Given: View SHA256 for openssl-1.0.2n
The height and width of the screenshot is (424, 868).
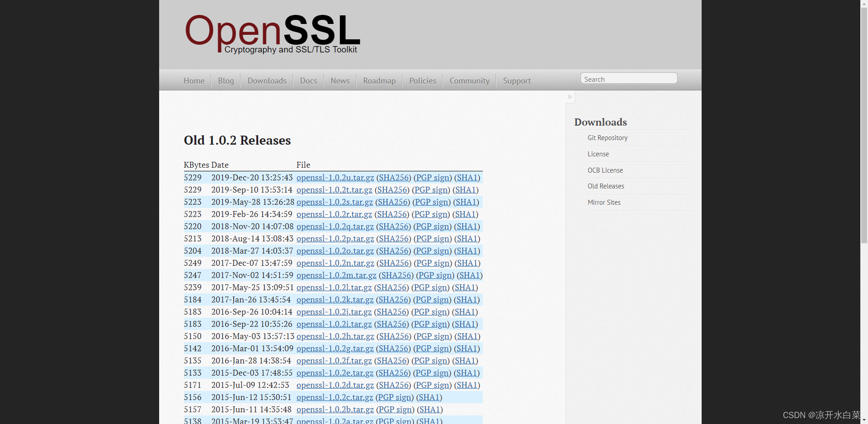Looking at the screenshot, I should 394,263.
